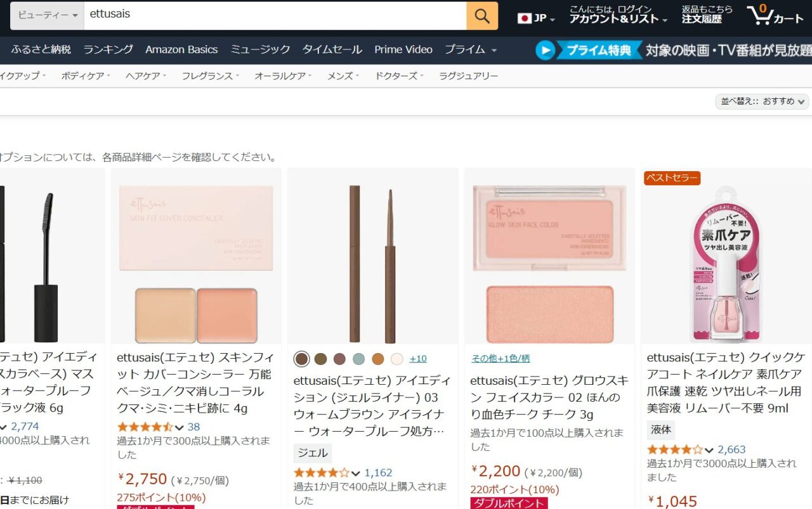
Task: Open the Glow Skin Face Color image
Action: coord(549,256)
